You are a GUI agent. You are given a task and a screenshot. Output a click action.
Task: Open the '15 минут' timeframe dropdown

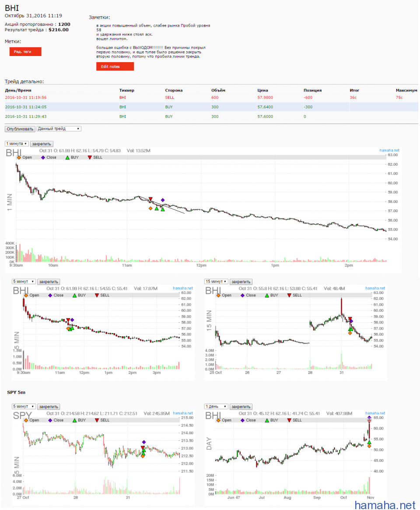[x=216, y=281]
